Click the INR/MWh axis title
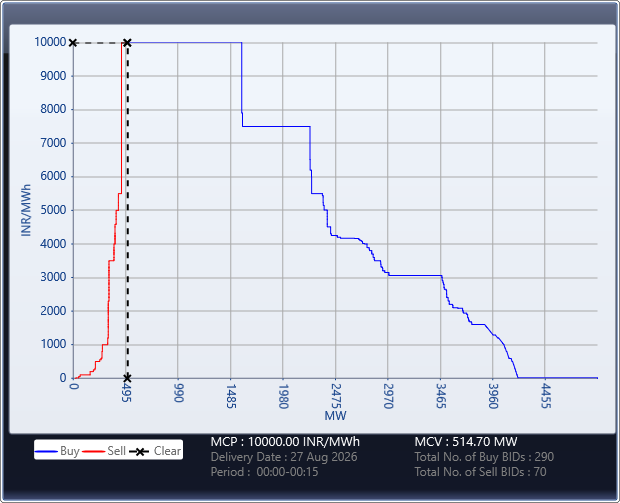This screenshot has height=503, width=620. tap(26, 210)
